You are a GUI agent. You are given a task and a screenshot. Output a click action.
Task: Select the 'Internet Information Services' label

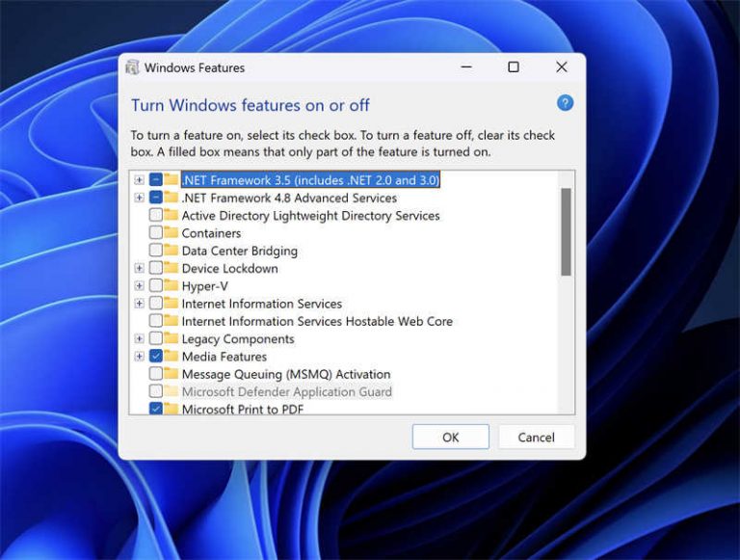click(x=262, y=304)
